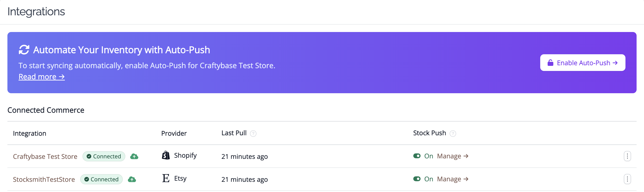
Task: Open Manage link for Shopify store
Action: [x=453, y=156]
